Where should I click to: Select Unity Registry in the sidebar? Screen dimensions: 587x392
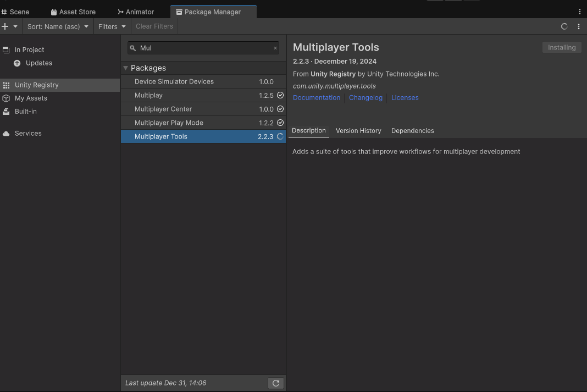(x=60, y=85)
